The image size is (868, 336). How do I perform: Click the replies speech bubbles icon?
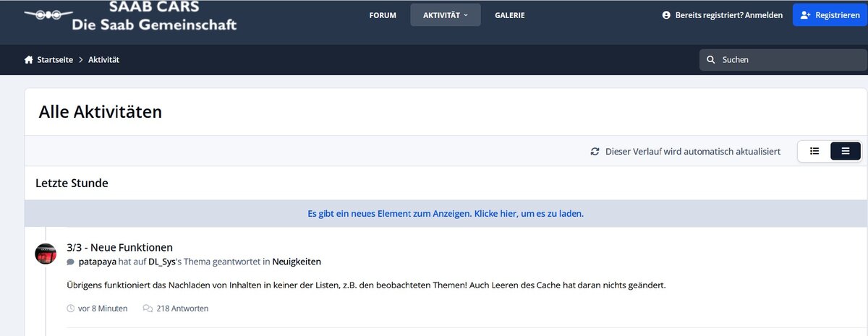coord(148,309)
